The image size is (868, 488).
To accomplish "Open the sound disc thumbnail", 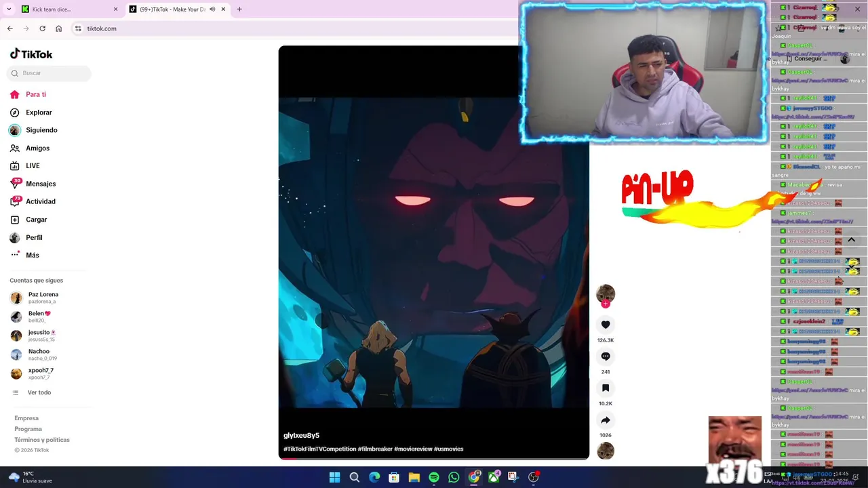I will [606, 451].
